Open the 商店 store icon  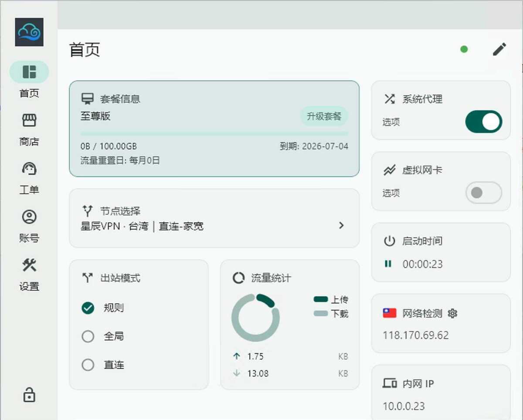(29, 120)
